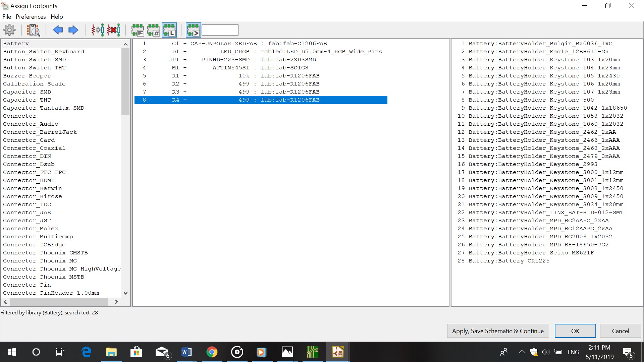Open footprint library table settings gear
Viewport: 644px width, 362px height.
point(9,30)
